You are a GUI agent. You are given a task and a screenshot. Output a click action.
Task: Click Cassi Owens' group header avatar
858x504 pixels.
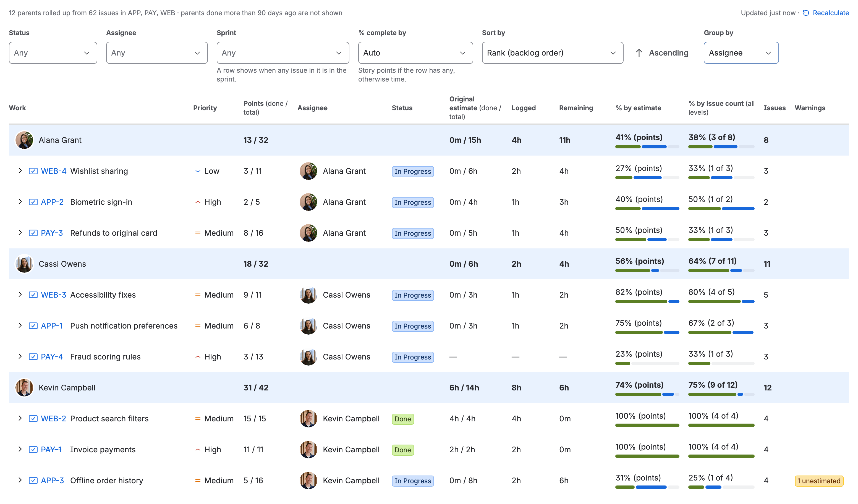[x=25, y=264]
